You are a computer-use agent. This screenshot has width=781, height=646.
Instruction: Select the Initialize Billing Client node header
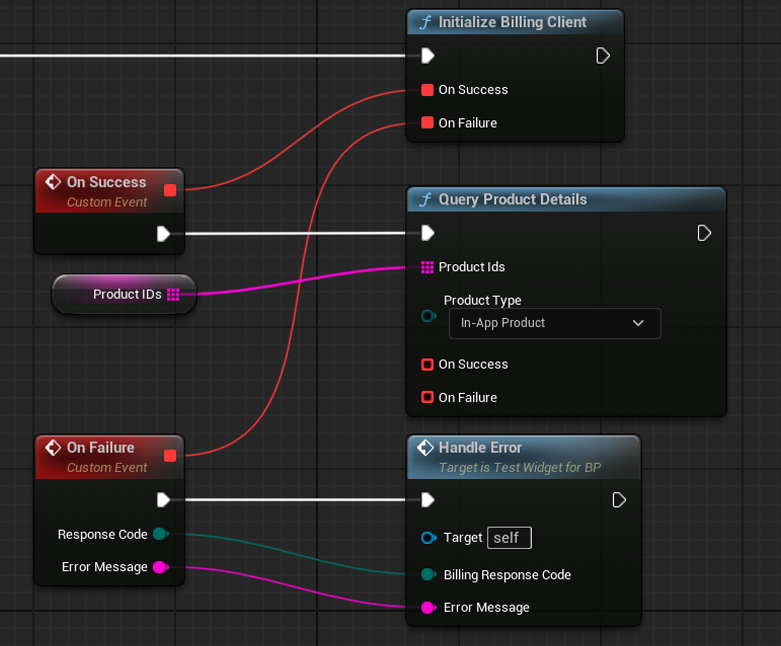coord(512,22)
